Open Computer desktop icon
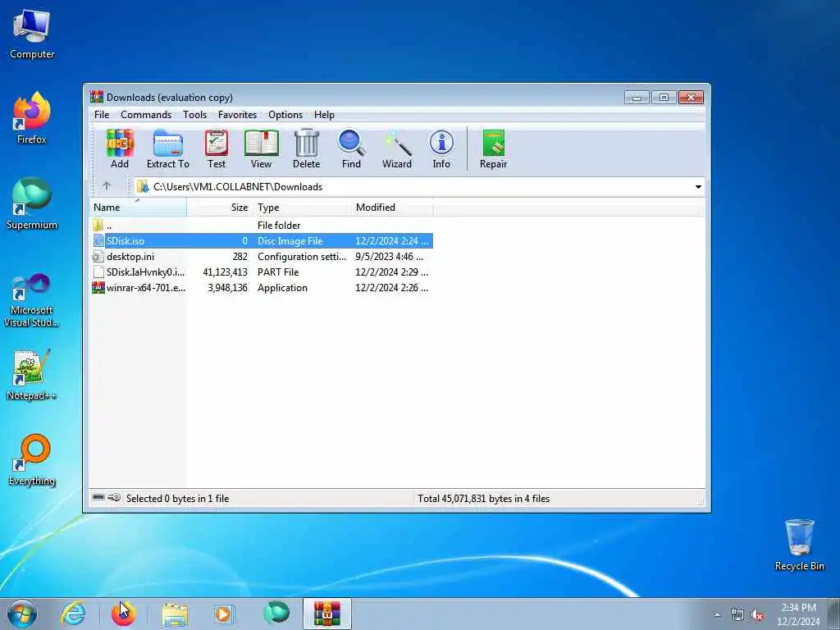Image resolution: width=840 pixels, height=630 pixels. [32, 34]
